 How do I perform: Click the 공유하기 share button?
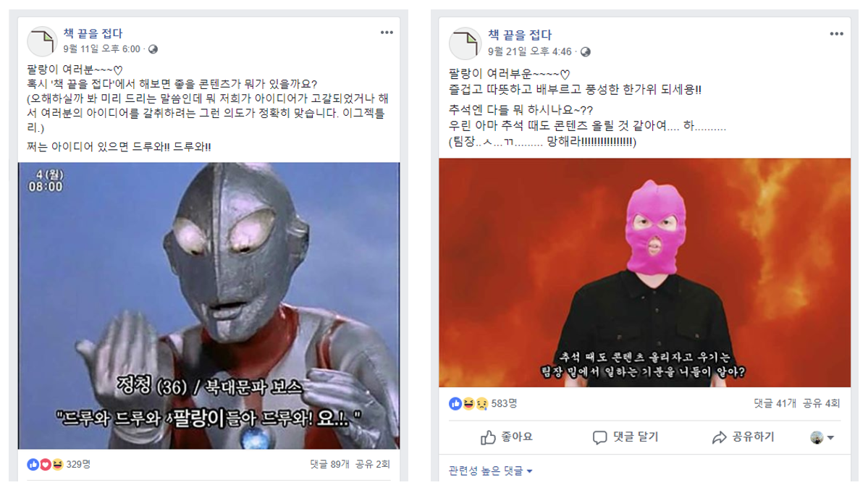[x=743, y=437]
